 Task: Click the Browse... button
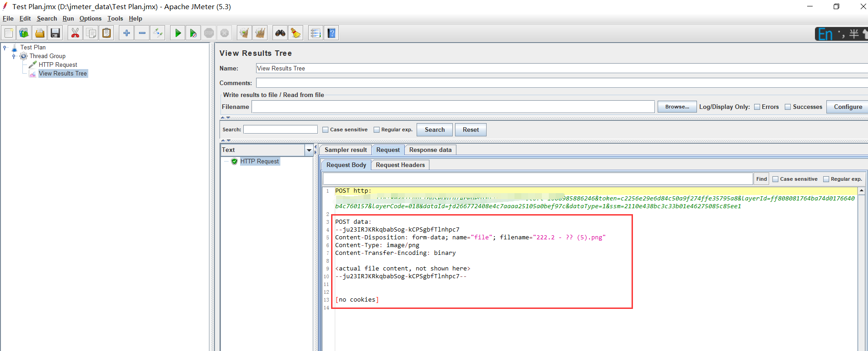click(x=677, y=107)
